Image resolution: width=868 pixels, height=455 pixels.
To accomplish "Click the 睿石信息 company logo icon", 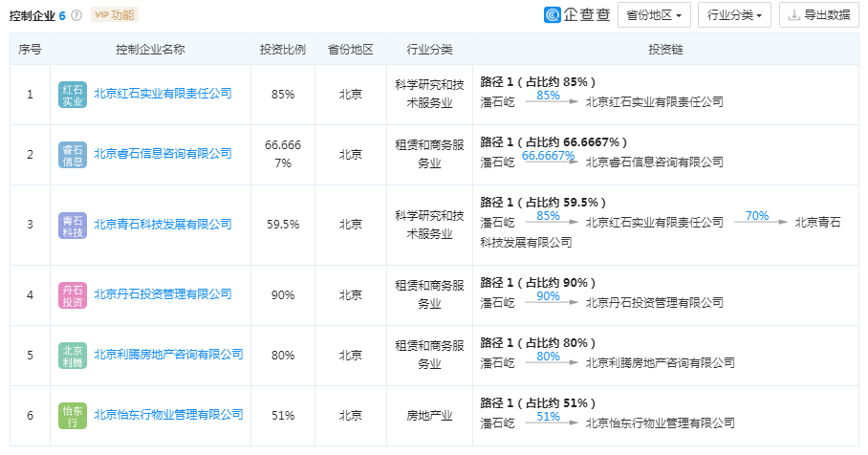I will click(73, 154).
